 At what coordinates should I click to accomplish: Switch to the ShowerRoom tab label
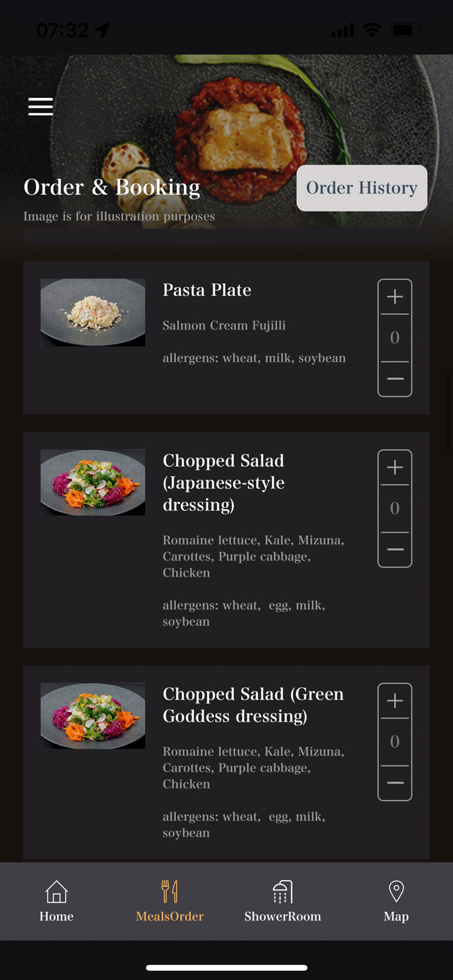[283, 916]
